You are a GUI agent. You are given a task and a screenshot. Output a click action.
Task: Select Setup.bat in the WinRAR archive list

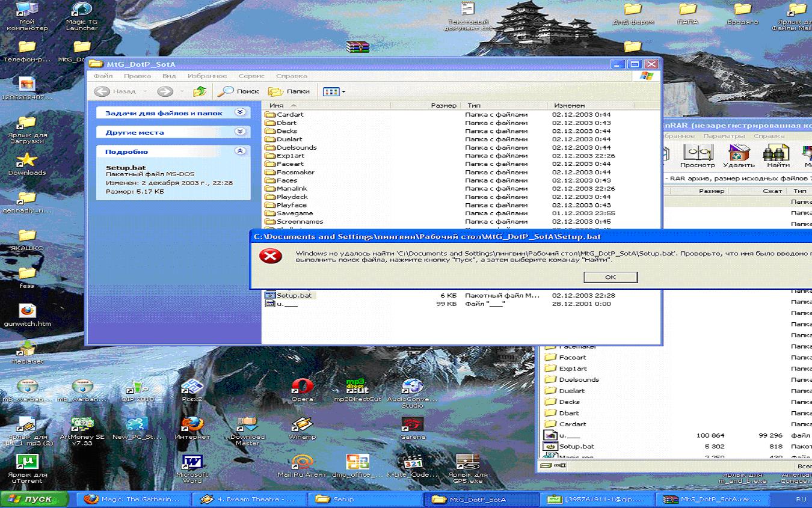(570, 446)
